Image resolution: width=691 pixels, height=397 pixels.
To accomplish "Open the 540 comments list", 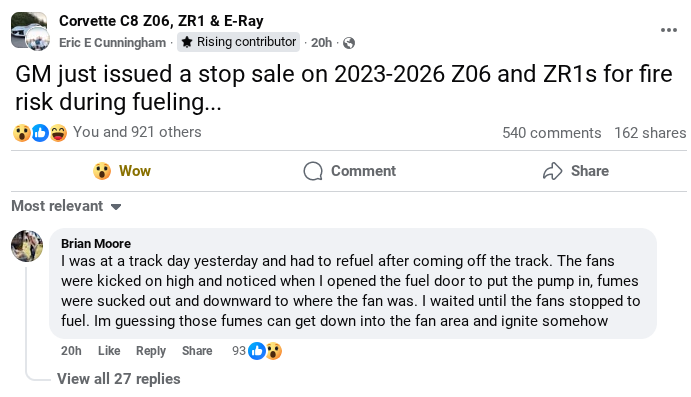I will [552, 133].
